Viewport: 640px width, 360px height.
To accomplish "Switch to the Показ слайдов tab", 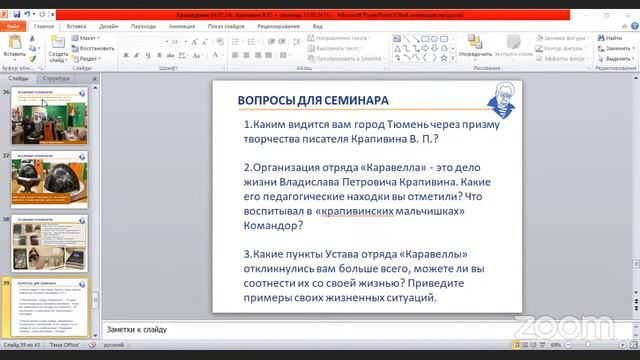I will pos(226,26).
